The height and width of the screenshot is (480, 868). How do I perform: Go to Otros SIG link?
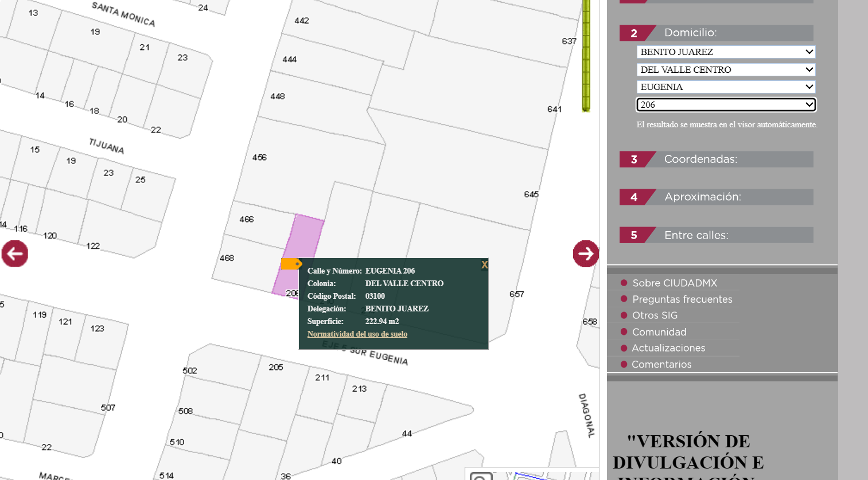tap(655, 315)
